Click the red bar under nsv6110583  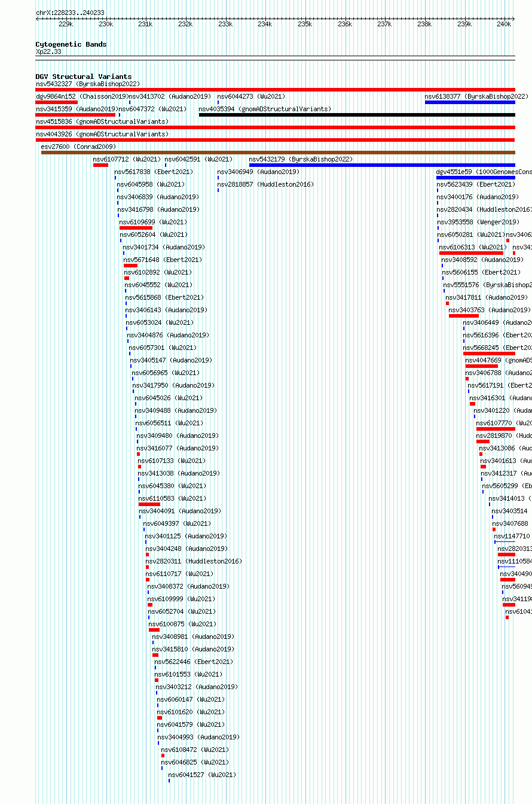[149, 504]
